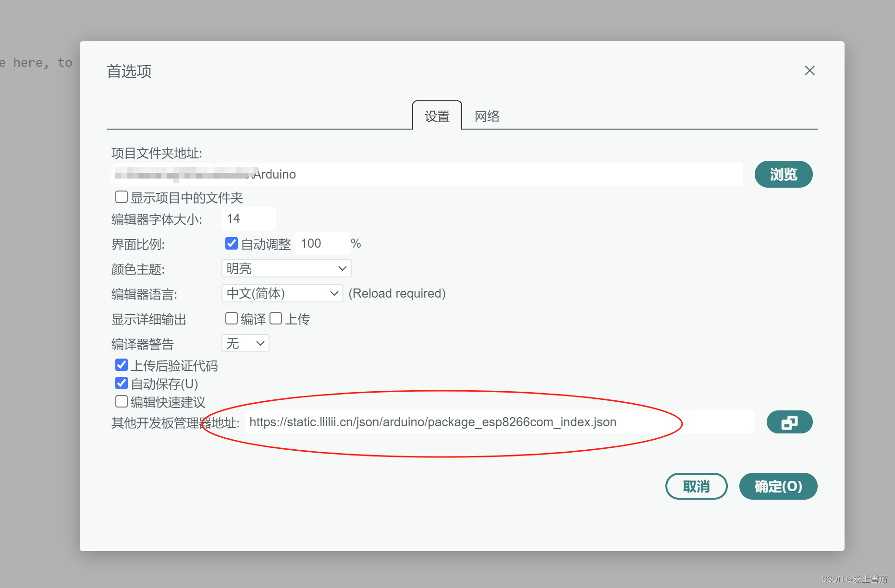Switch to the 网络 tab
The image size is (895, 588).
pos(487,116)
